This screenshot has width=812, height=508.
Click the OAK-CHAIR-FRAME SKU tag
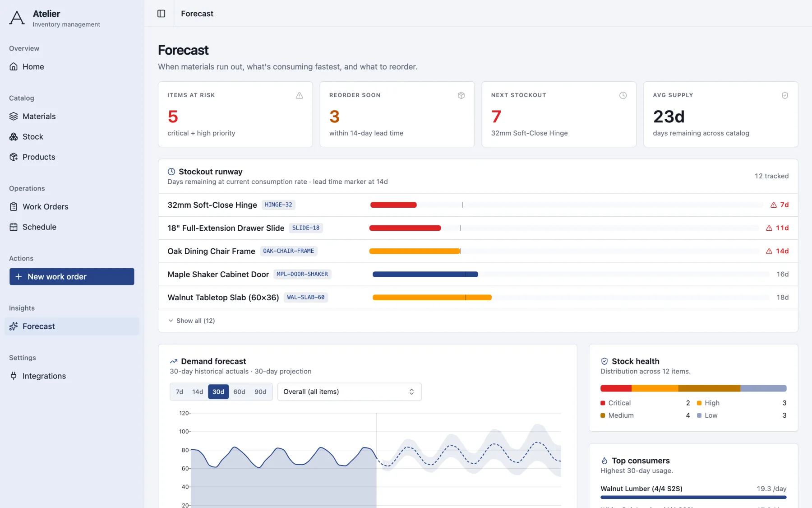coord(289,251)
